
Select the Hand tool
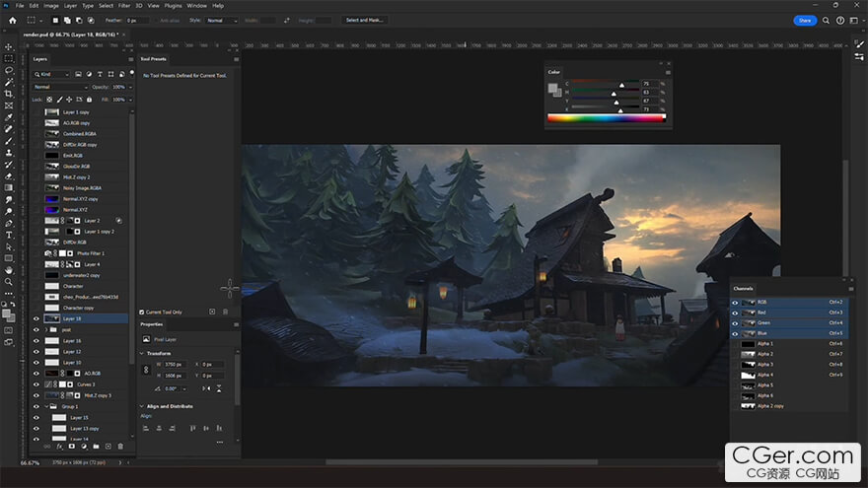[8, 270]
